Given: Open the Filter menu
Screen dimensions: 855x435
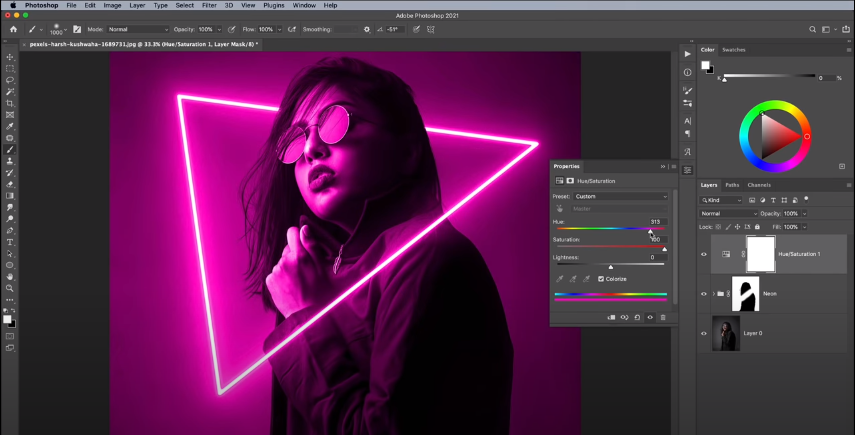Looking at the screenshot, I should point(209,5).
